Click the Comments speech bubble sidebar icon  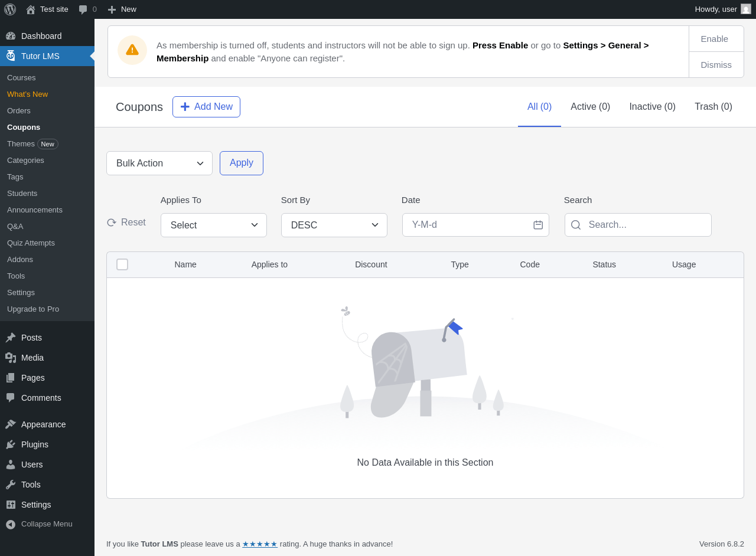pos(11,398)
